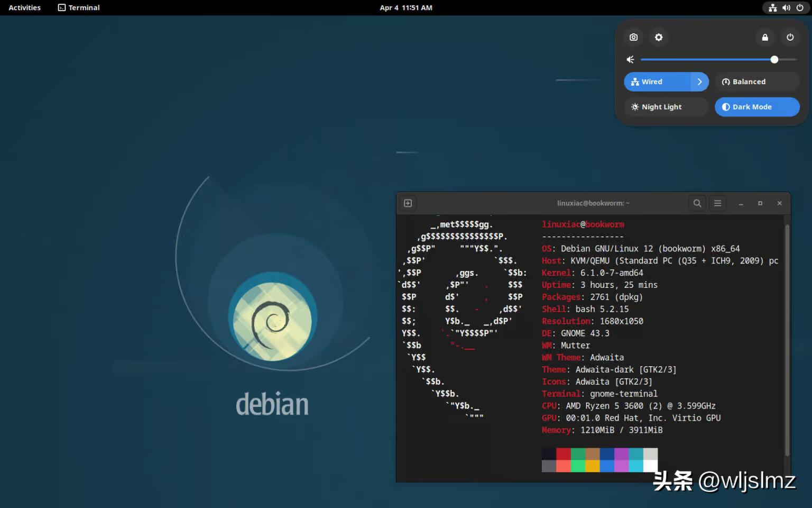
Task: Click the network icon in the system tray
Action: point(773,7)
